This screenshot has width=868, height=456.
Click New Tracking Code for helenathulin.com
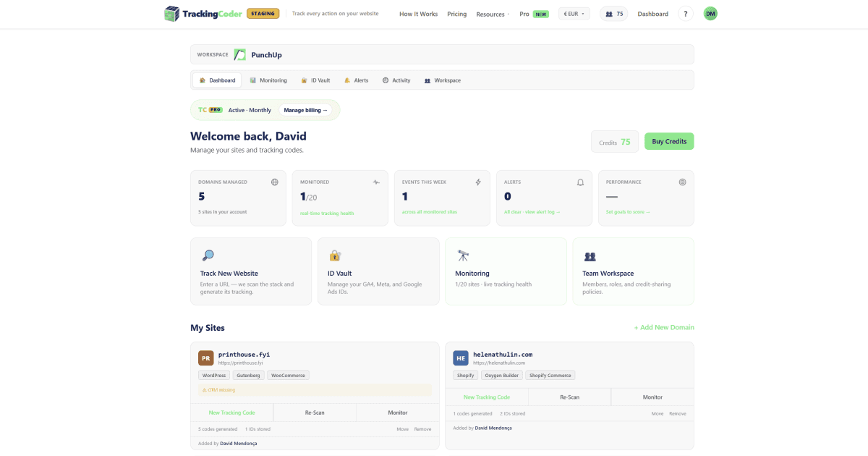coord(487,397)
